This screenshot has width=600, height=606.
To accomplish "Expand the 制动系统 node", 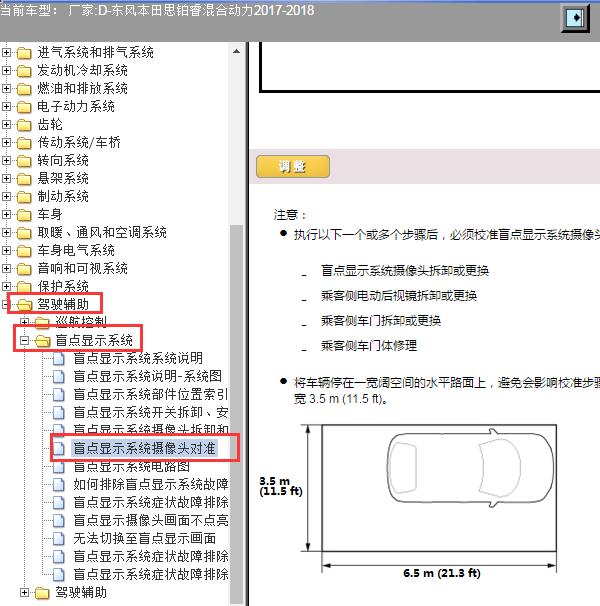I will pos(6,196).
